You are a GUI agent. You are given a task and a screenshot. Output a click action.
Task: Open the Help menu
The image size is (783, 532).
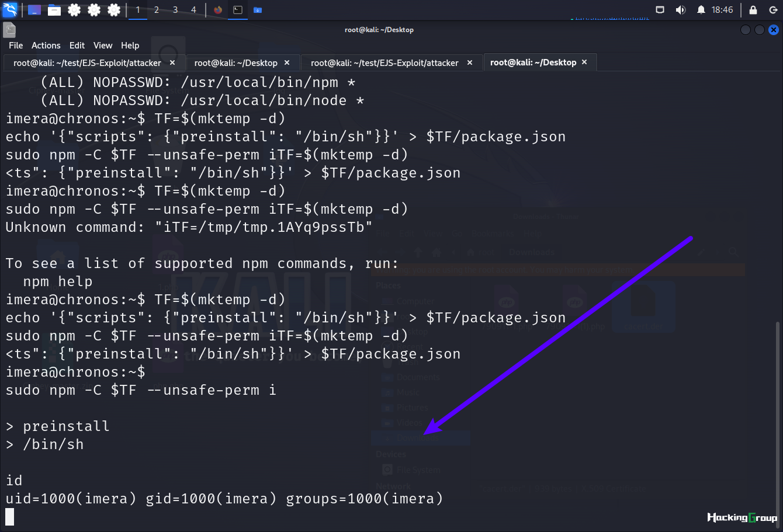pos(130,46)
